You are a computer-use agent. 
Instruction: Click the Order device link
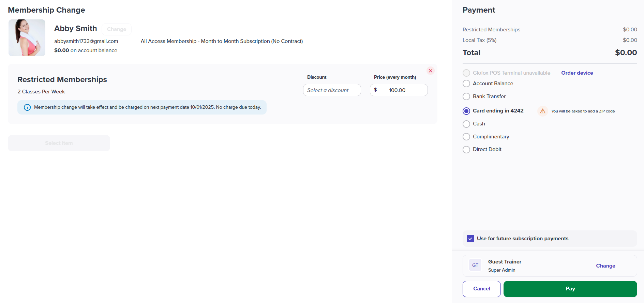tap(577, 73)
